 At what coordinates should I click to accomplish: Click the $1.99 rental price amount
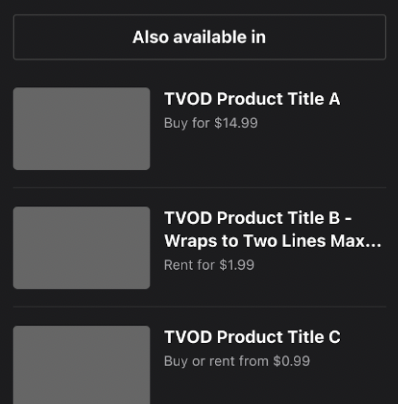tap(237, 265)
